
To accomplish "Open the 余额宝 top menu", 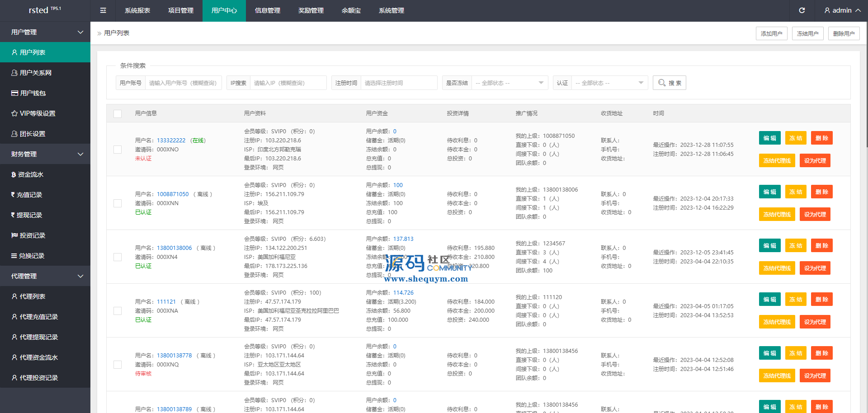I will click(x=351, y=10).
